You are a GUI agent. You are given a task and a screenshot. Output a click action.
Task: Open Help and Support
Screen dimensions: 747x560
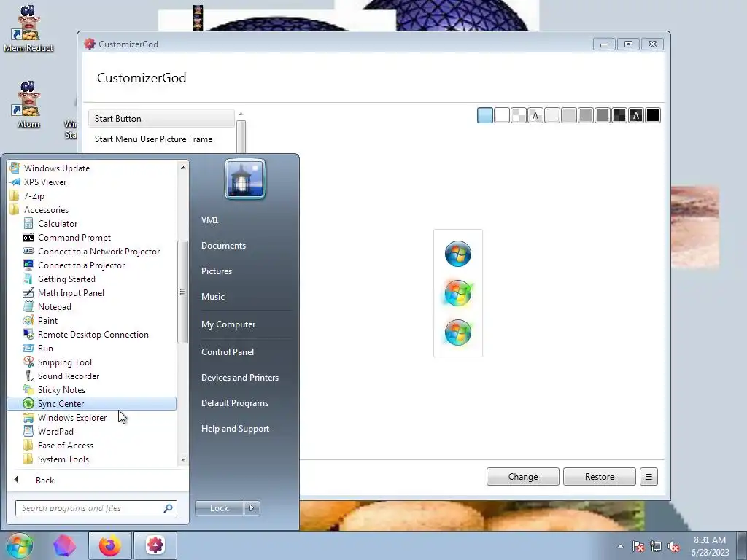pos(235,429)
